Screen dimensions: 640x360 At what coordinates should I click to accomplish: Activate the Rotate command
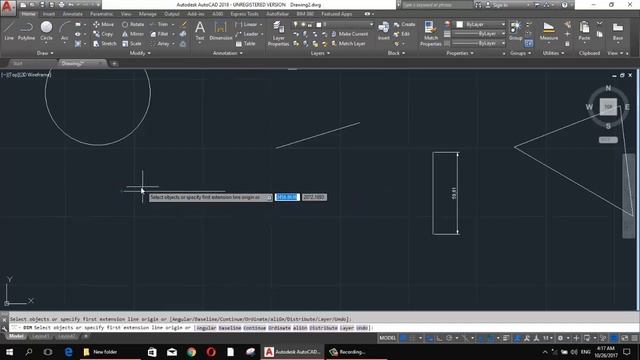pos(133,24)
